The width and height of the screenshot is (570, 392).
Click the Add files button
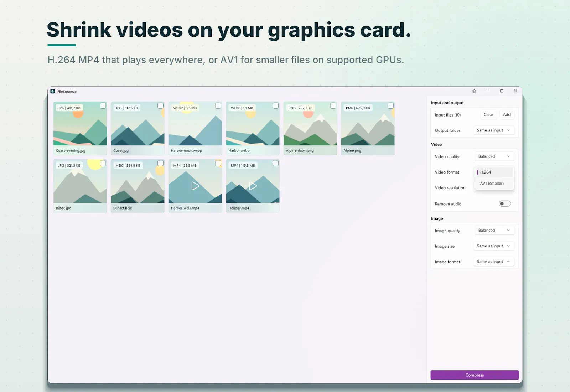click(507, 115)
